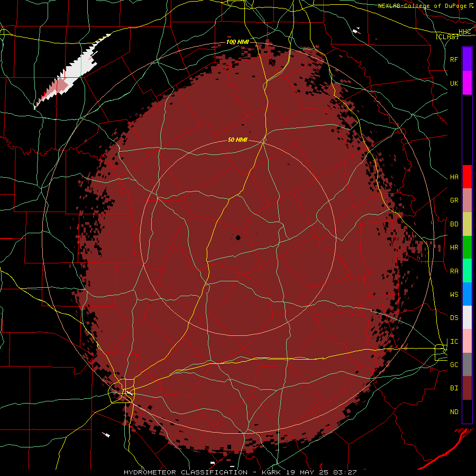
Task: Click the GR pink-brown legend swatch
Action: pyautogui.click(x=467, y=200)
